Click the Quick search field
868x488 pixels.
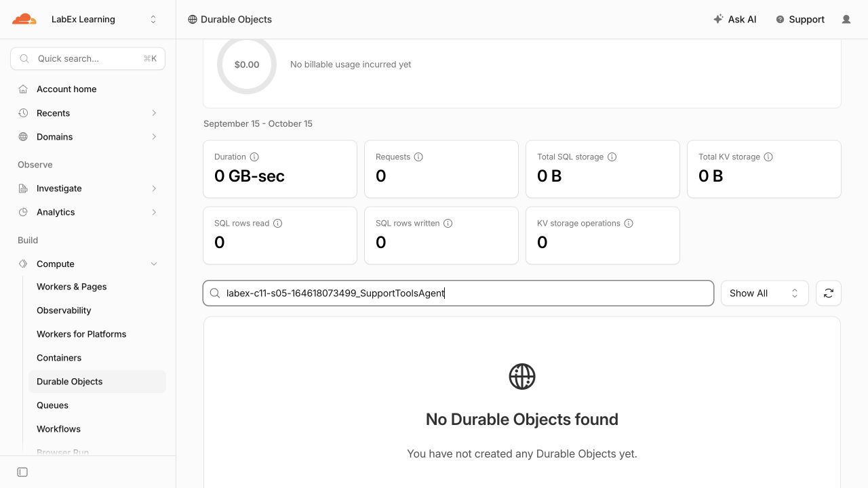pyautogui.click(x=87, y=58)
